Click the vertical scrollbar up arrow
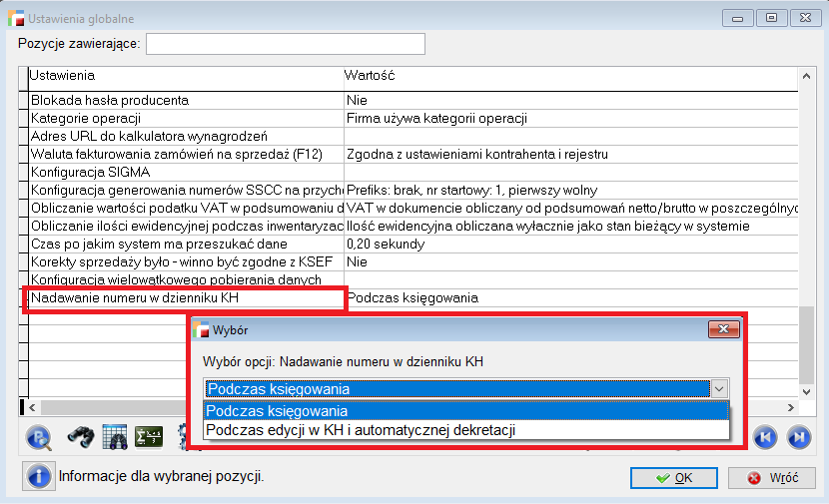The height and width of the screenshot is (504, 829). pyautogui.click(x=807, y=76)
